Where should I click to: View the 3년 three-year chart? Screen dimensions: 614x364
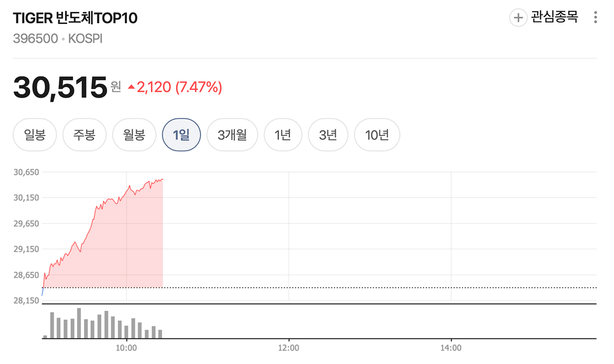327,135
